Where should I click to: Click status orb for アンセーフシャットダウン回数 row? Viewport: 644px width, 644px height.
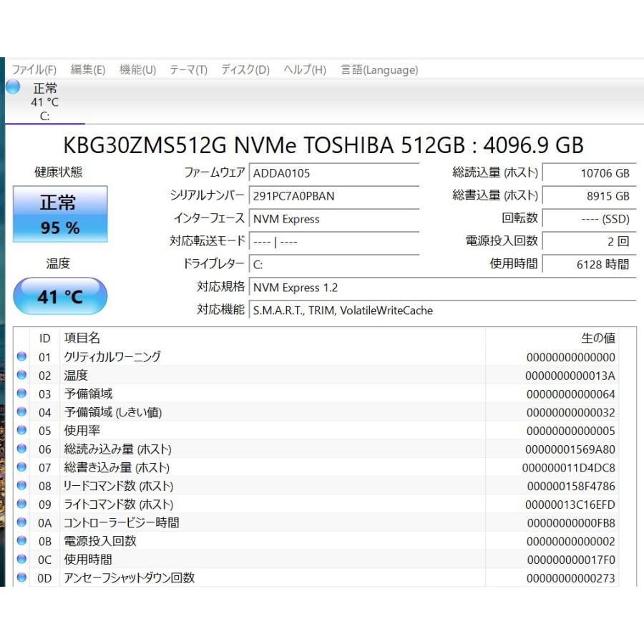click(x=21, y=577)
